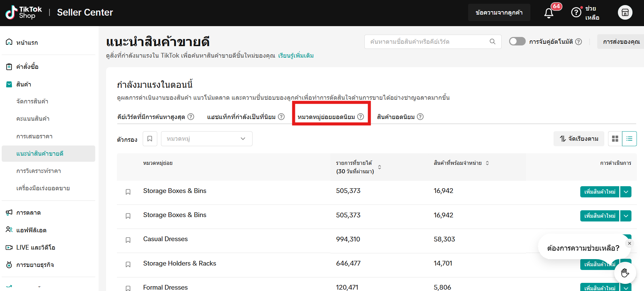
Task: Open the จัดเรียงตาม sort menu
Action: [579, 139]
